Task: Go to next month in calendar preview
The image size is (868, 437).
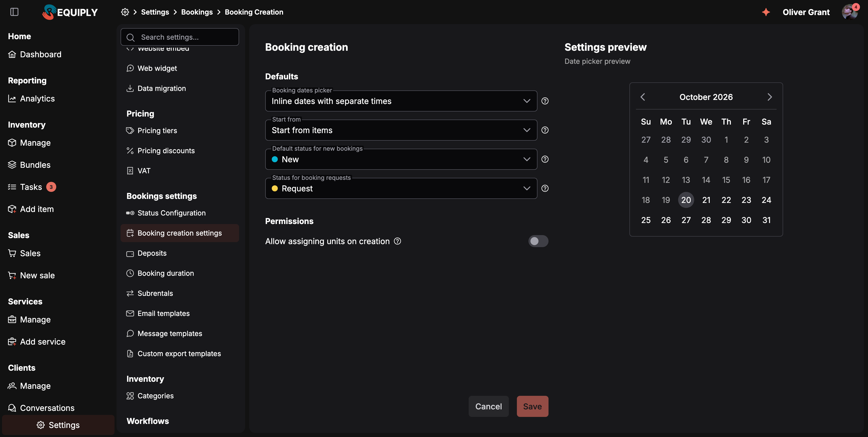Action: coord(769,97)
